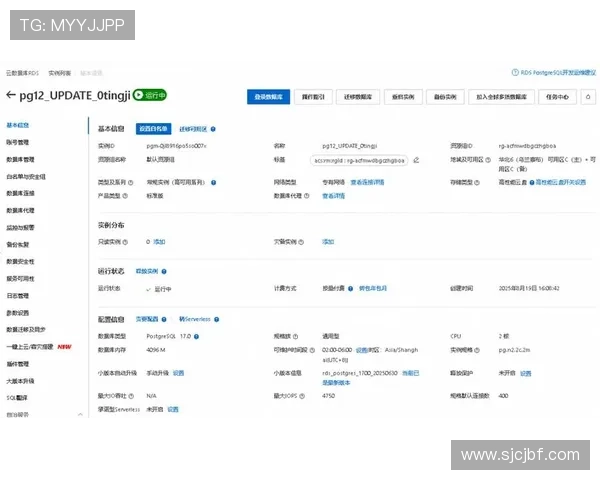Click info icon beside 可维护时间段 label

click(312, 350)
